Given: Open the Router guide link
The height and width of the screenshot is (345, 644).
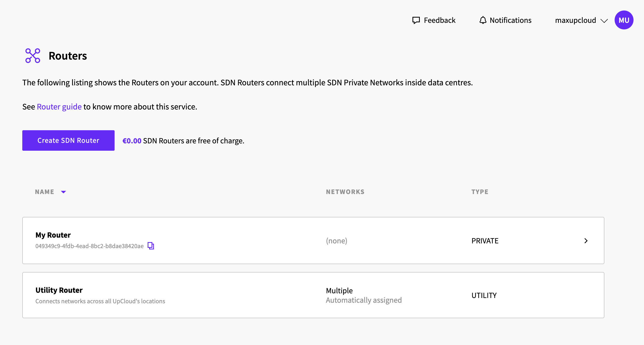Looking at the screenshot, I should (59, 107).
